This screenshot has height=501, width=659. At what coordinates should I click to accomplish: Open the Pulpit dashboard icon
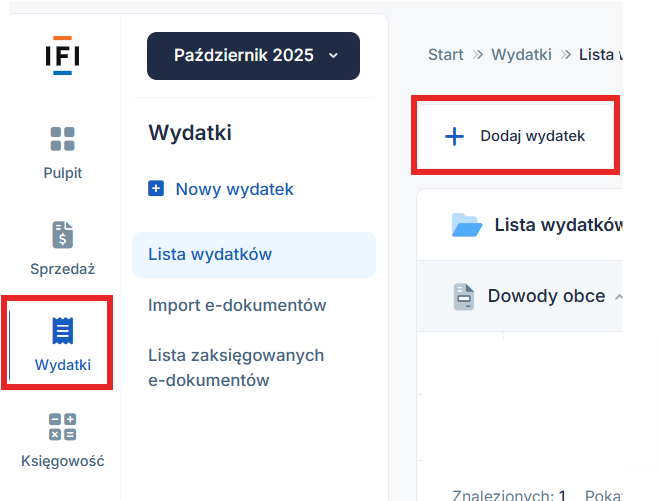[62, 139]
